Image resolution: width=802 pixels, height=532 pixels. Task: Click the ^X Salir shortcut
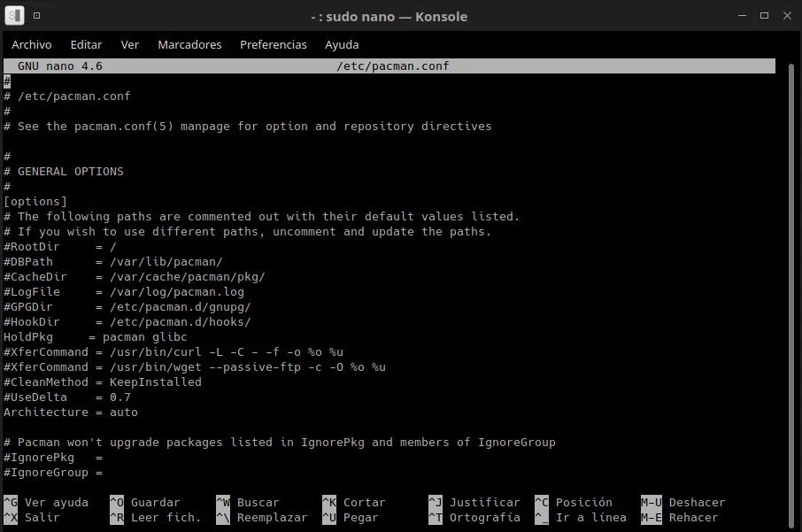(x=32, y=517)
